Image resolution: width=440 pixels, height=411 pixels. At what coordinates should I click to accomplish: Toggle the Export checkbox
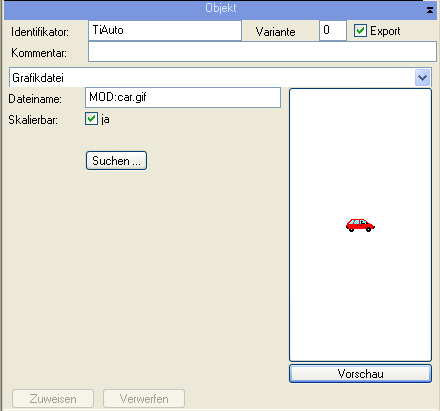[x=360, y=31]
